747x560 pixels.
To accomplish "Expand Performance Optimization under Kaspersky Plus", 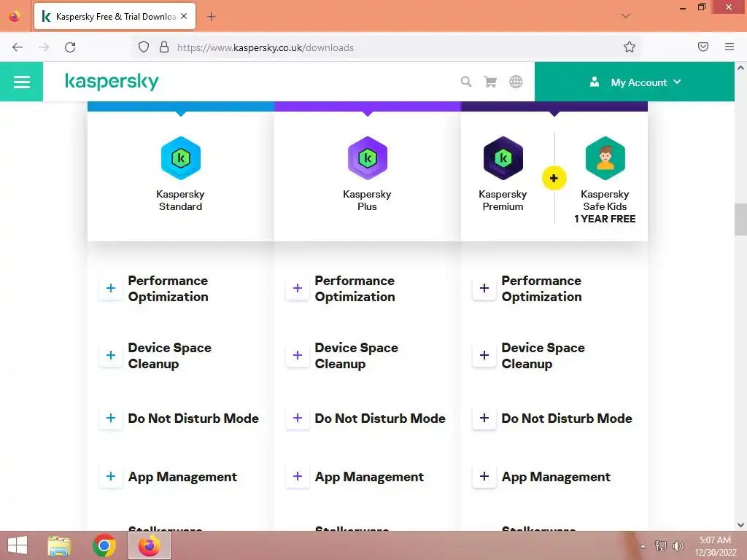I will pos(298,288).
